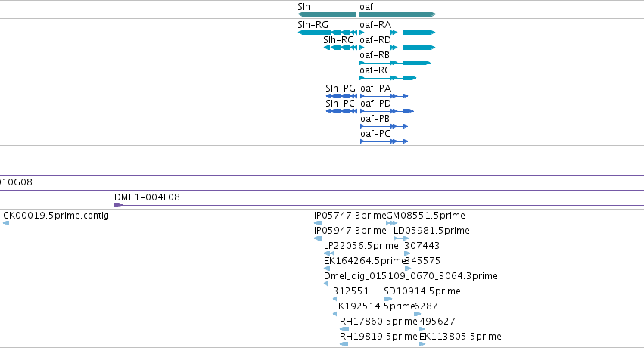Click the oaf-RC transcript arrow
This screenshot has height=348, width=644.
click(388, 78)
